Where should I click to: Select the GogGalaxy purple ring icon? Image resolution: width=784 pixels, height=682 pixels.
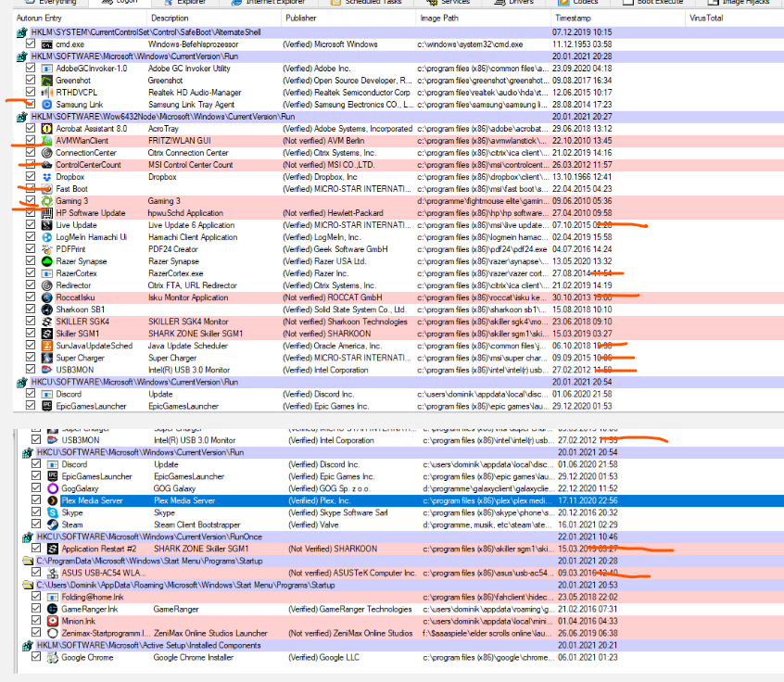(x=53, y=488)
